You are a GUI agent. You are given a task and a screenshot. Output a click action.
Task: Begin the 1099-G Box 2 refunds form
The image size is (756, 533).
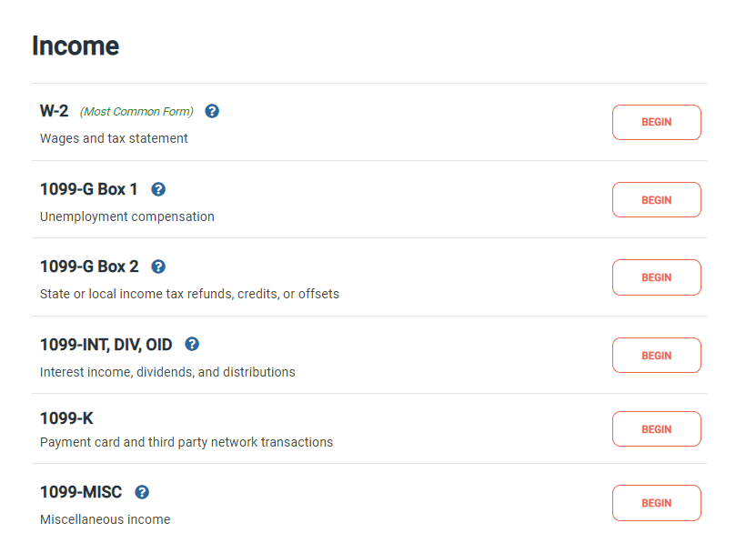656,277
